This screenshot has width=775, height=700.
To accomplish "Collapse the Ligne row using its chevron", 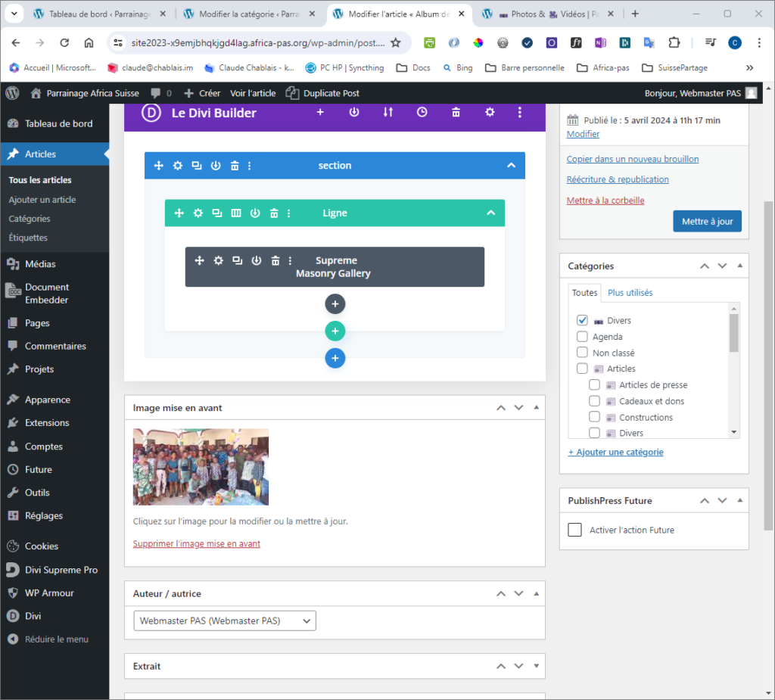I will click(x=490, y=213).
